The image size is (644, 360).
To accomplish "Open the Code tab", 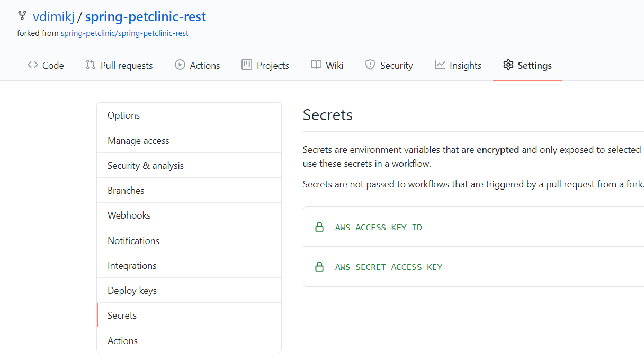I will [46, 66].
